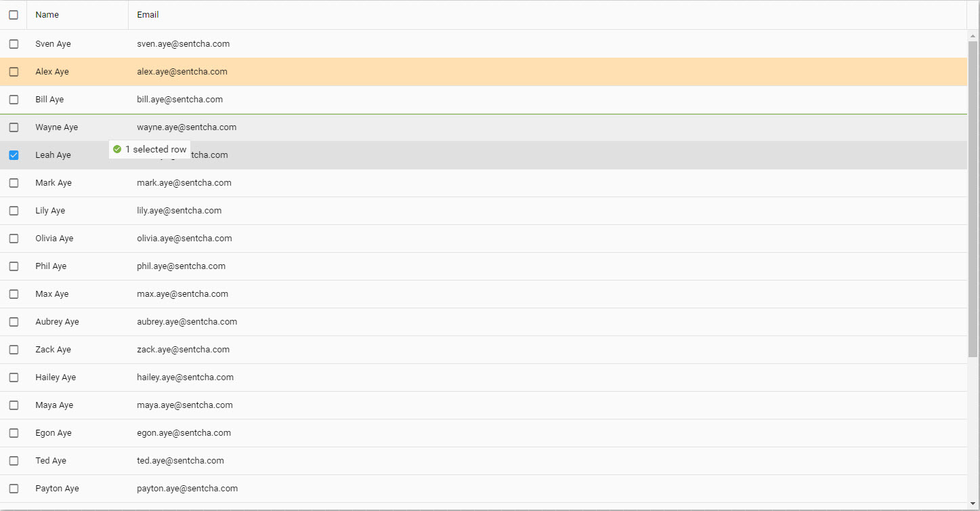Tick the checkbox beside Mark Aye
Image resolution: width=980 pixels, height=511 pixels.
coord(14,183)
